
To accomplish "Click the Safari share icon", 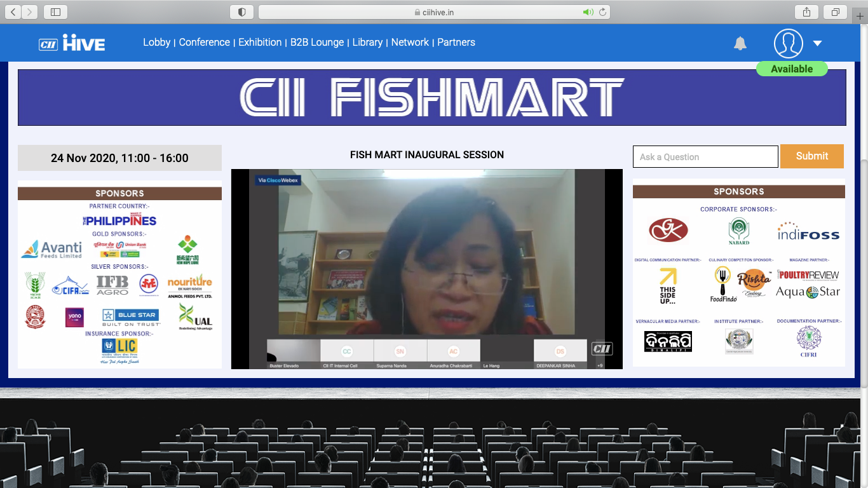I will click(x=807, y=12).
